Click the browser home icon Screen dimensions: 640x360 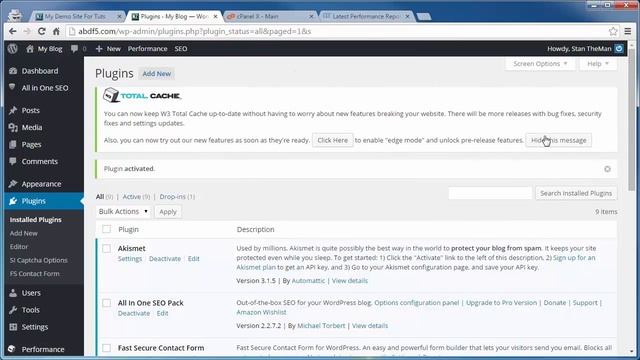56,31
